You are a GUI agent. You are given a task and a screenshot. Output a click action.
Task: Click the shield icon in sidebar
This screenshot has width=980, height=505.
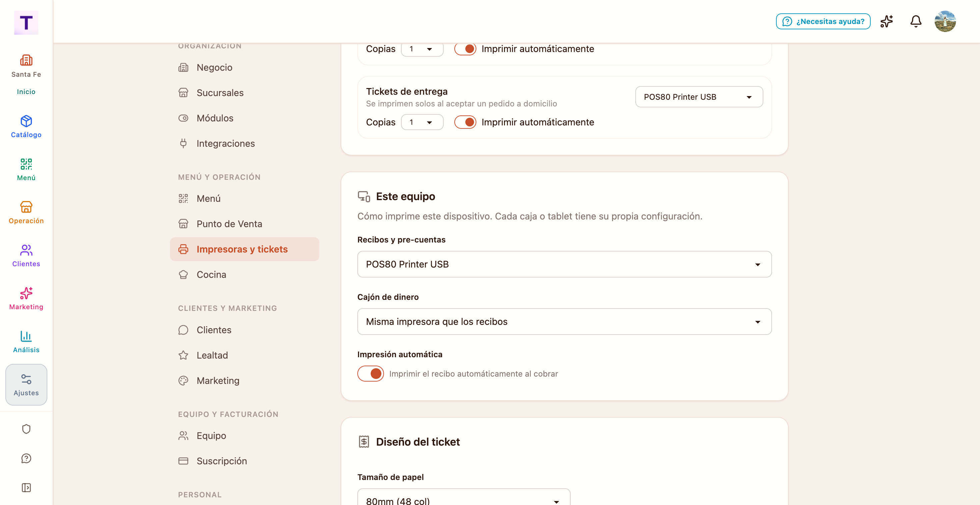click(x=26, y=429)
